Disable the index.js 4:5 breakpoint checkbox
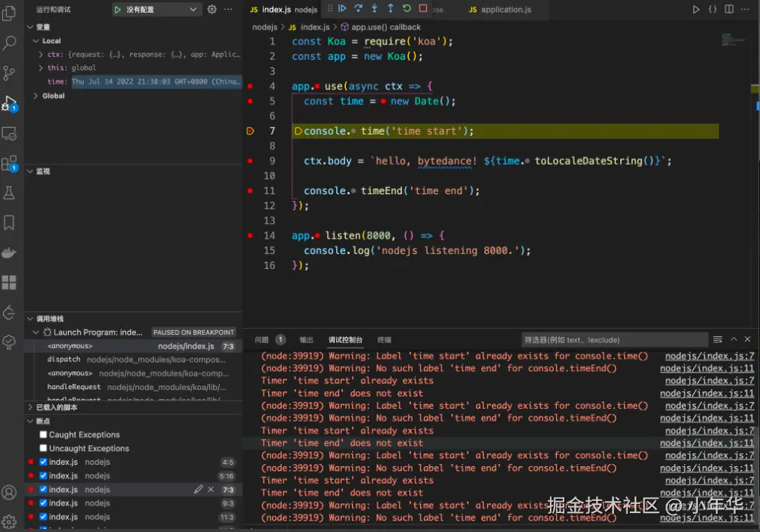Viewport: 760px width, 532px height. coord(44,462)
